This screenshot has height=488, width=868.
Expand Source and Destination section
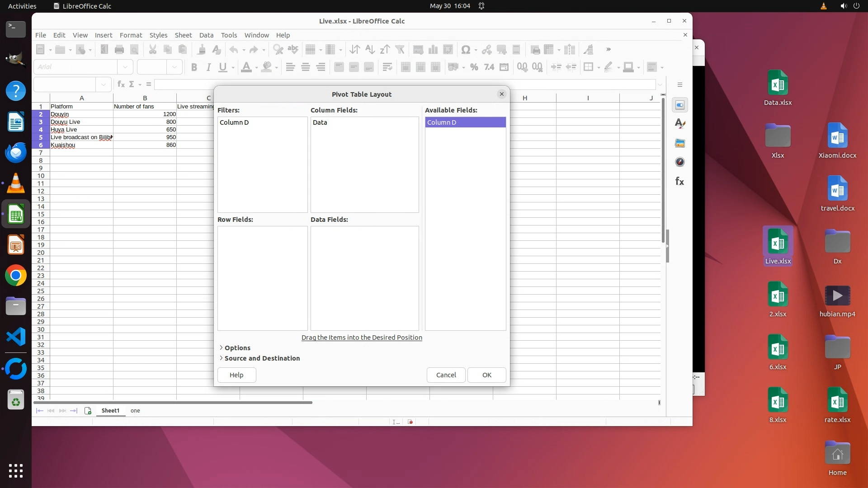262,358
